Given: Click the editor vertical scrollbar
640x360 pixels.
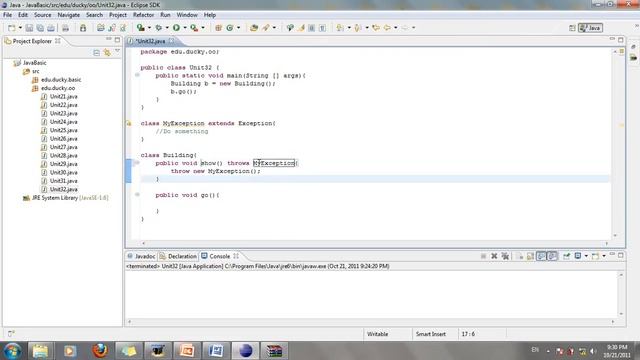Looking at the screenshot, I should click(x=615, y=143).
